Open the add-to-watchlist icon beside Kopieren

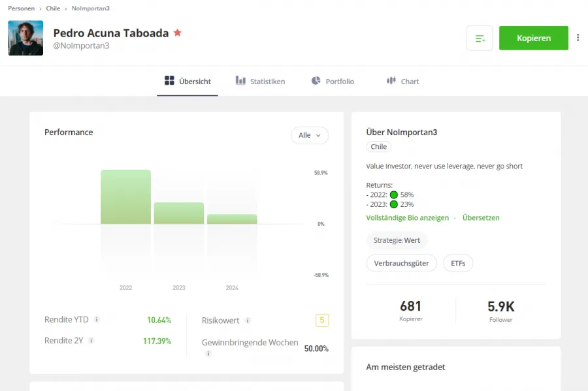click(480, 38)
